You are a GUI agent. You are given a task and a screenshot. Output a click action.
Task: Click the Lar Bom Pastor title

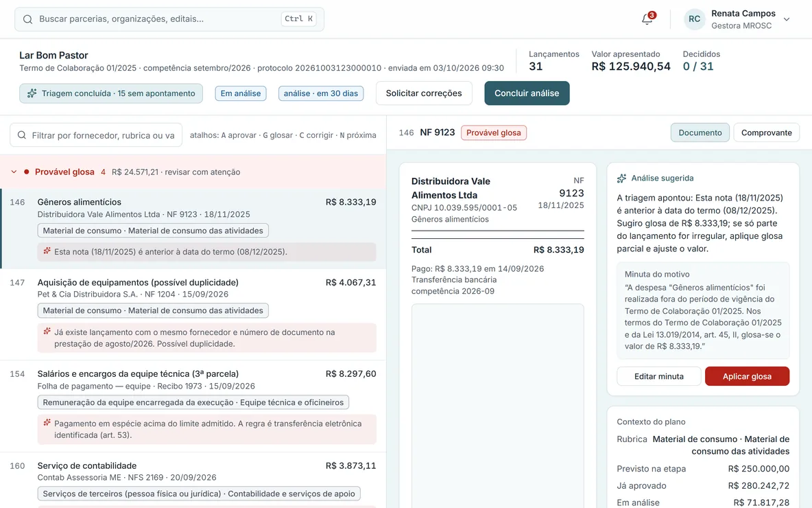coord(54,55)
